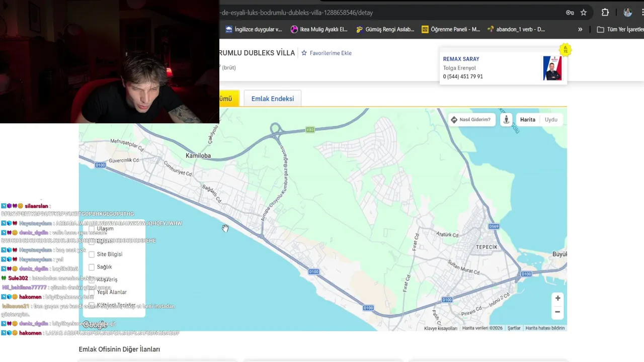The image size is (644, 362).
Task: Enable the Site Bilgisi checkbox
Action: click(x=92, y=254)
